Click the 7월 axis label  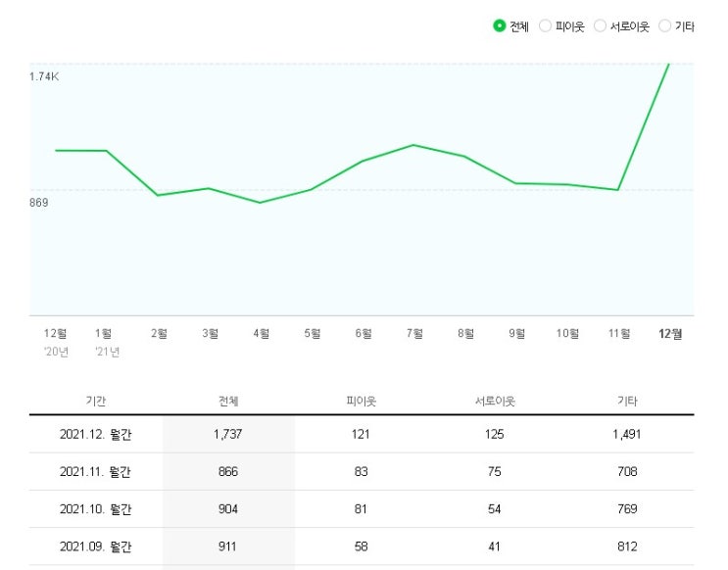[414, 333]
